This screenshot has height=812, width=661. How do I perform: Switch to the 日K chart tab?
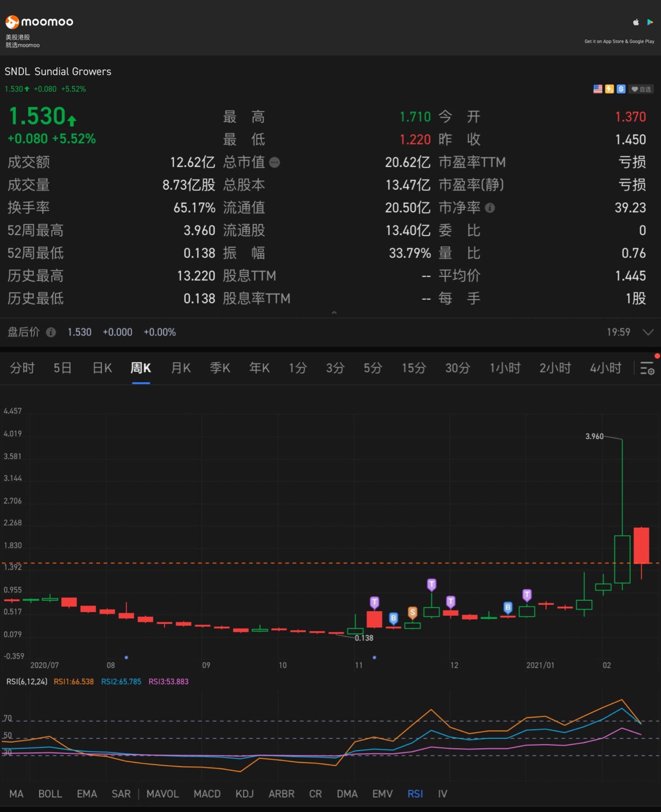(x=102, y=368)
